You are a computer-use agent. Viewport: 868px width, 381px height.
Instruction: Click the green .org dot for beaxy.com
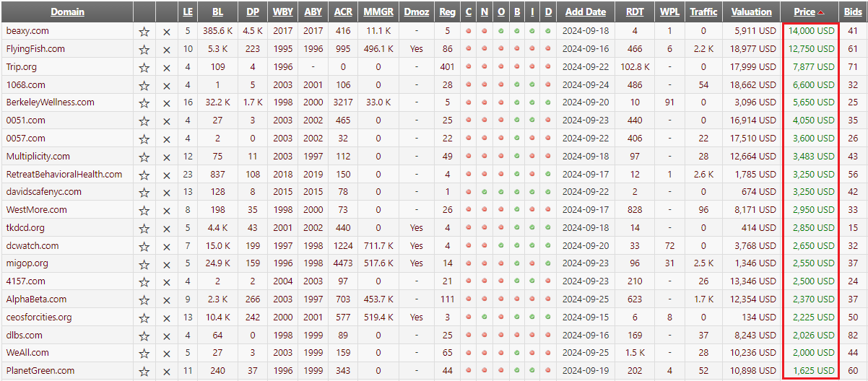pos(501,31)
